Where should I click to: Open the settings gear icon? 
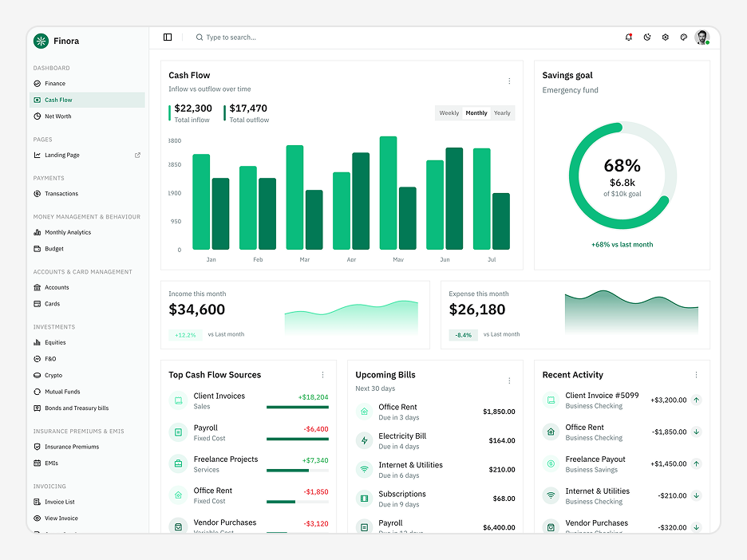point(666,37)
